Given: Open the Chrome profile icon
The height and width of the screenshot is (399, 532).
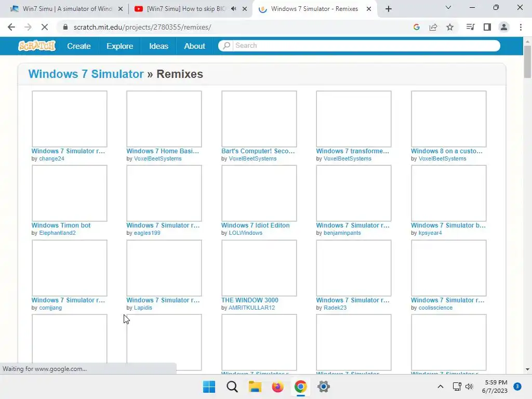Looking at the screenshot, I should (504, 27).
